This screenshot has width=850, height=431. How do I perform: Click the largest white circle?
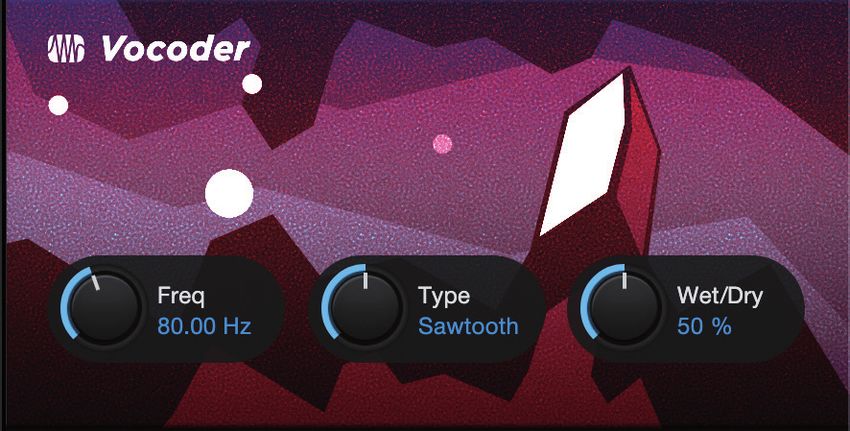(229, 194)
